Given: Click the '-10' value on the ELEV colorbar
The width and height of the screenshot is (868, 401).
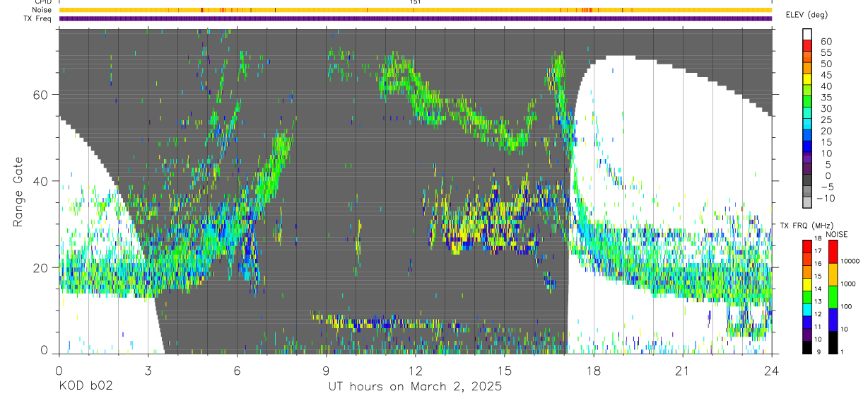Looking at the screenshot, I should pos(826,198).
